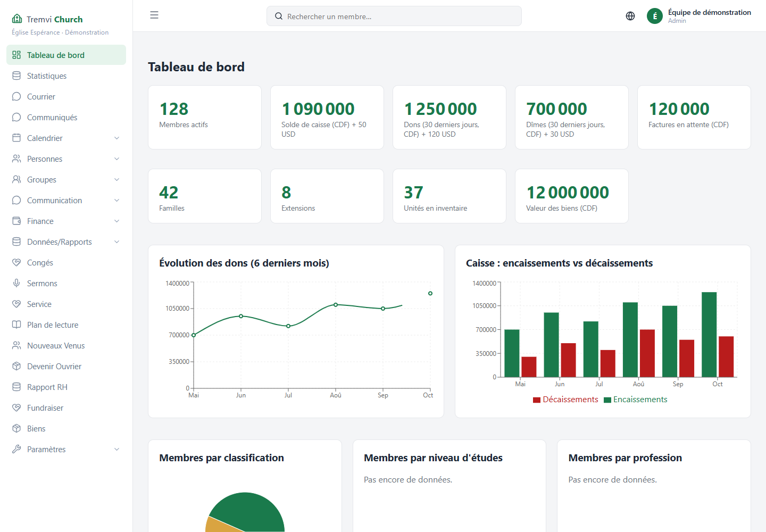Expand the Calendrier submenu chevron
The height and width of the screenshot is (532, 766).
116,138
